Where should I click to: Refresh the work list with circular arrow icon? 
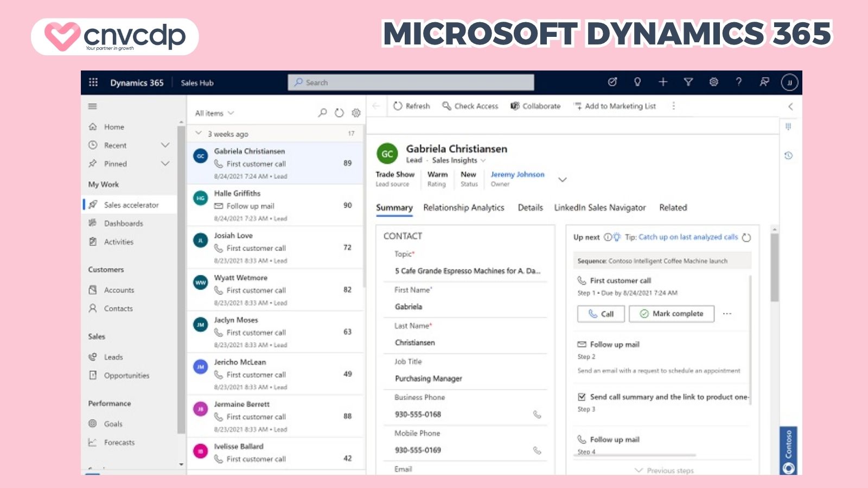pos(339,113)
